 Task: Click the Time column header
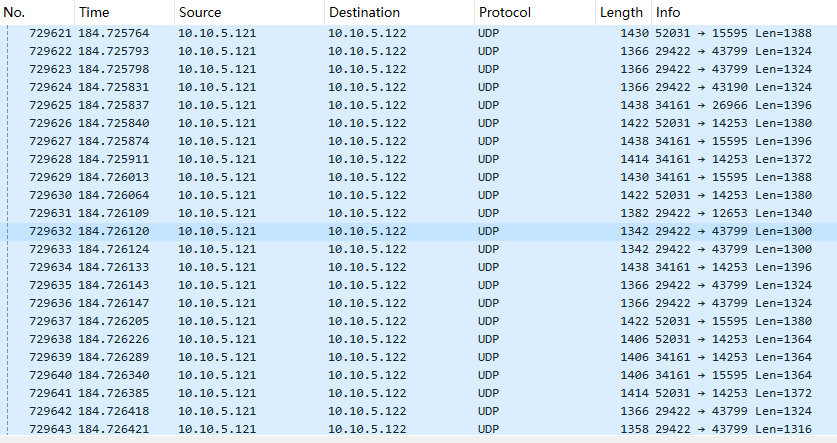(x=93, y=13)
